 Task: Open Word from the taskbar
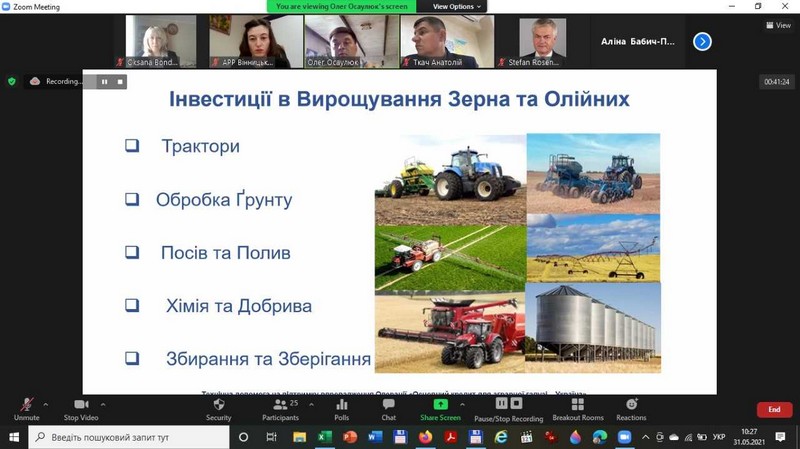tap(375, 437)
